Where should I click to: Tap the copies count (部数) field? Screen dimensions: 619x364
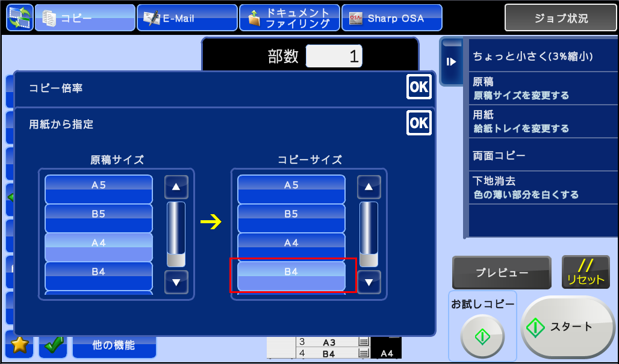[334, 57]
